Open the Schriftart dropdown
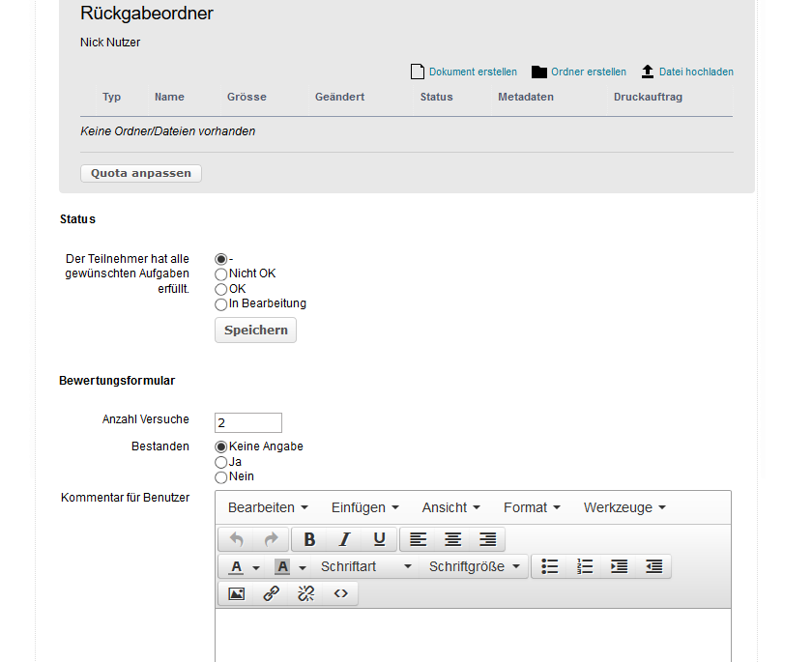Viewport: 812px width, 662px height. [x=365, y=566]
